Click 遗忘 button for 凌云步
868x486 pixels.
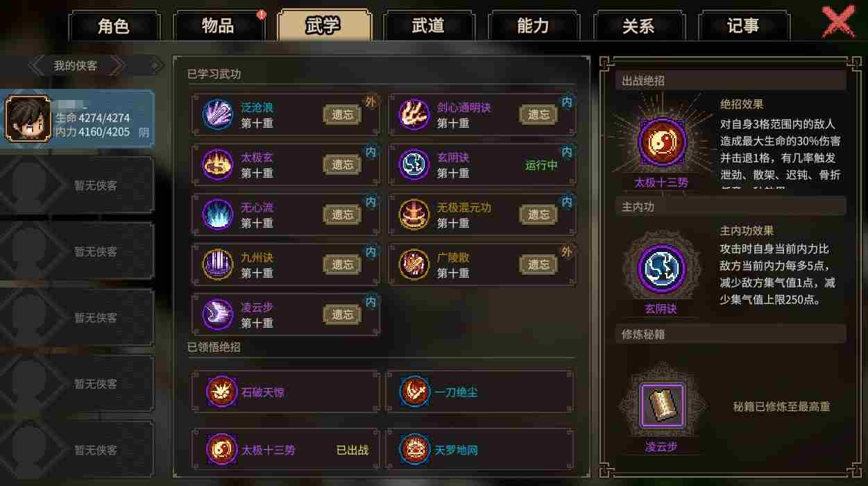[342, 315]
